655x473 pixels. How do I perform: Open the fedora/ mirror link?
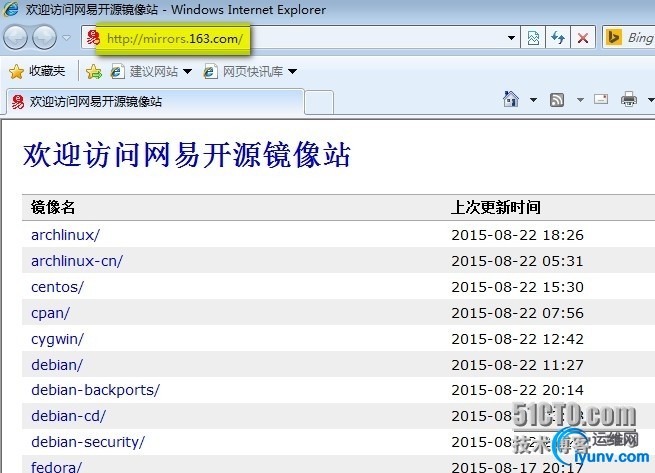56,466
